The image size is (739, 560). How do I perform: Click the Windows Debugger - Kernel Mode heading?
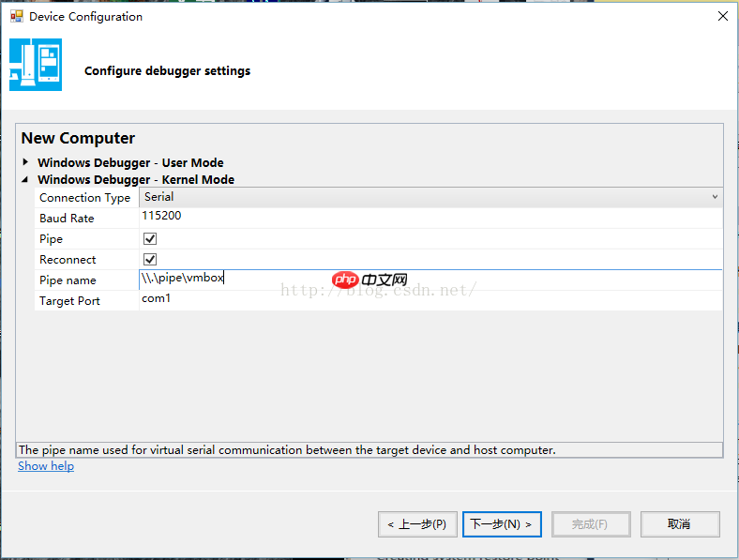coord(136,179)
